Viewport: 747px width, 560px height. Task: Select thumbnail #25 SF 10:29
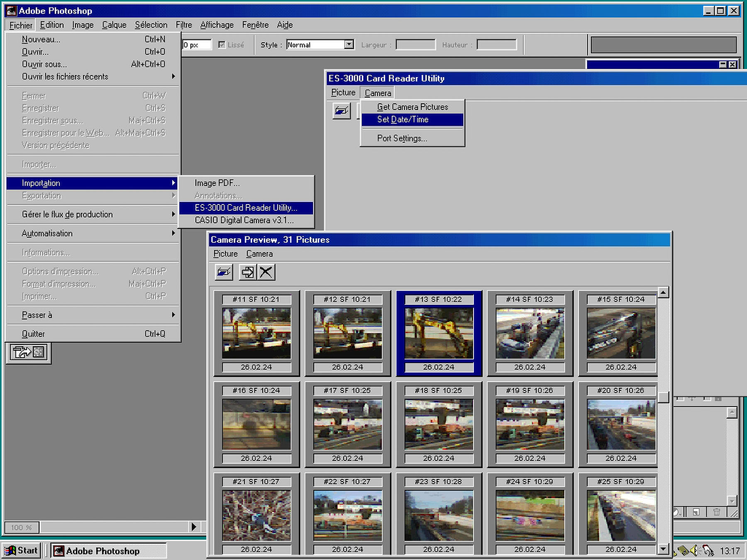pos(618,514)
